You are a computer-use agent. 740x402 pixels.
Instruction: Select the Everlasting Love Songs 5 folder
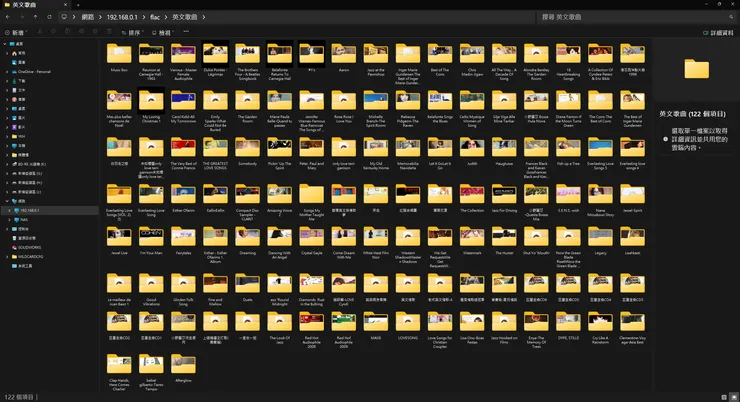point(600,153)
